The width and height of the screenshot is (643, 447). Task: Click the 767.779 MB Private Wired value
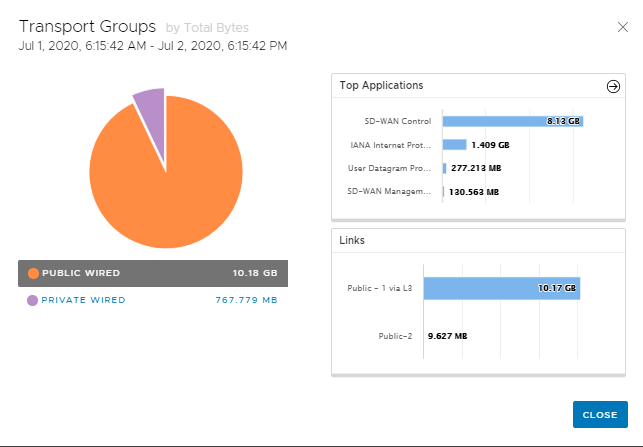[246, 299]
